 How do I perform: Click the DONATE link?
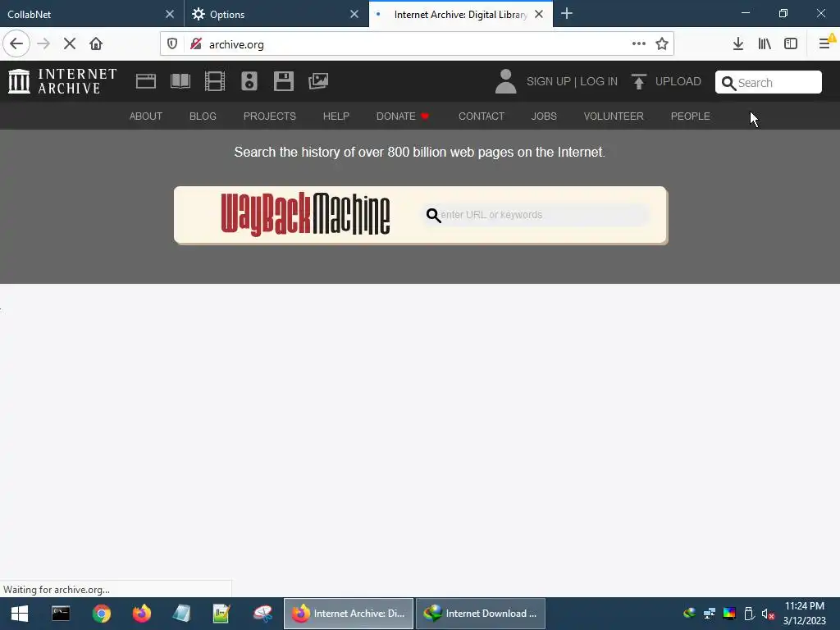click(x=402, y=116)
